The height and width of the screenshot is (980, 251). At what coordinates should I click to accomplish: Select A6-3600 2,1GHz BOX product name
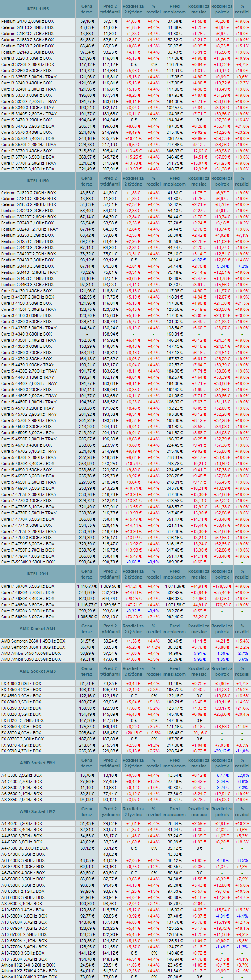click(x=22, y=794)
